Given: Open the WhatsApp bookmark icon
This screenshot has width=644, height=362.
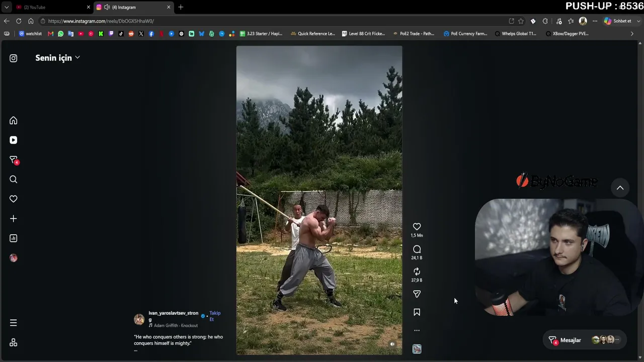Looking at the screenshot, I should [x=61, y=34].
